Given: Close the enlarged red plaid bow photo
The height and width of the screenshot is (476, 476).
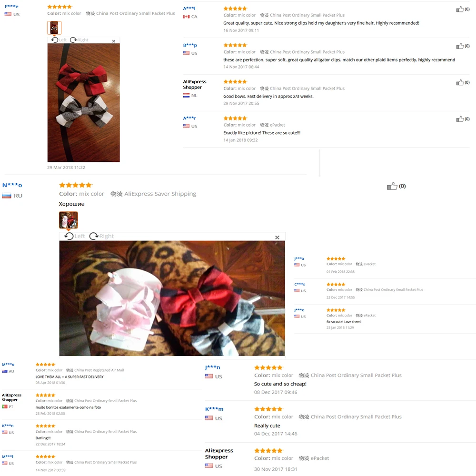Looking at the screenshot, I should click(x=114, y=41).
